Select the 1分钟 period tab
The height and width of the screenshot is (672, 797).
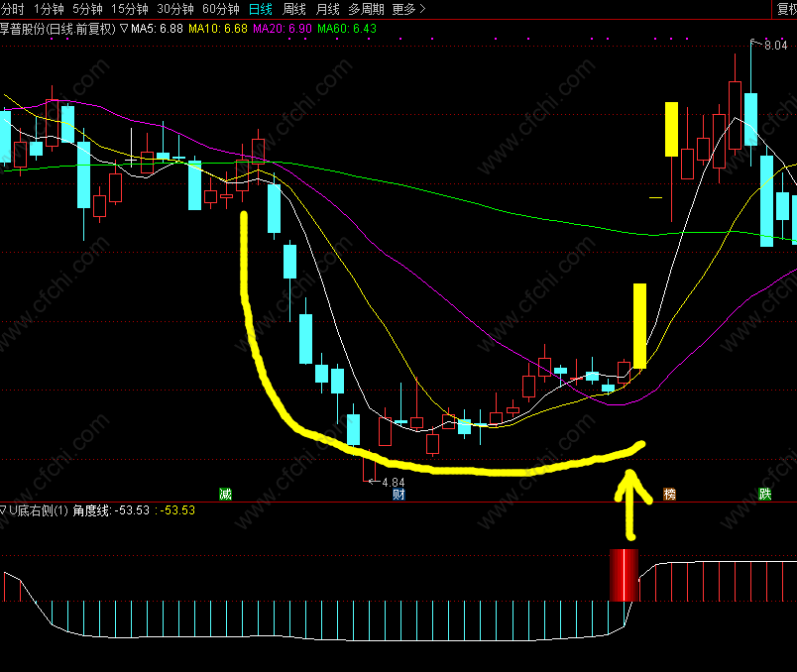click(x=49, y=9)
